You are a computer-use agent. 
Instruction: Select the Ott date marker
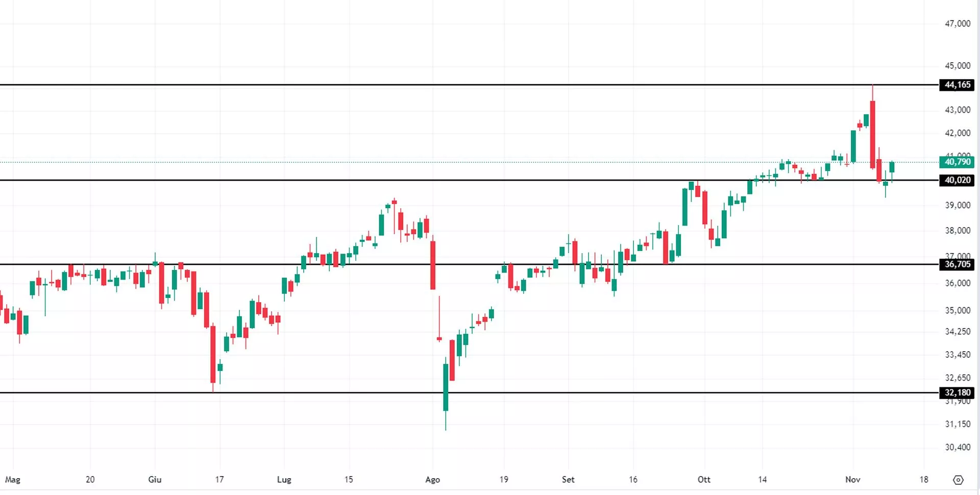pyautogui.click(x=704, y=480)
